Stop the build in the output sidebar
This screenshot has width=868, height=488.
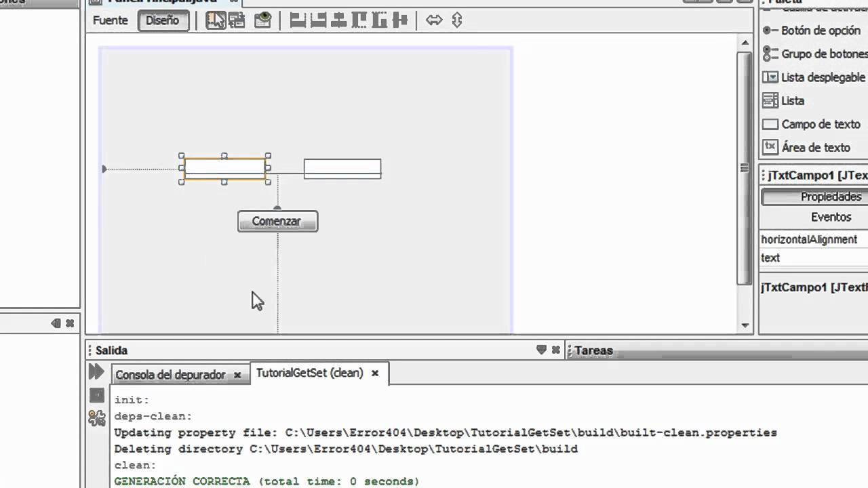pos(97,395)
